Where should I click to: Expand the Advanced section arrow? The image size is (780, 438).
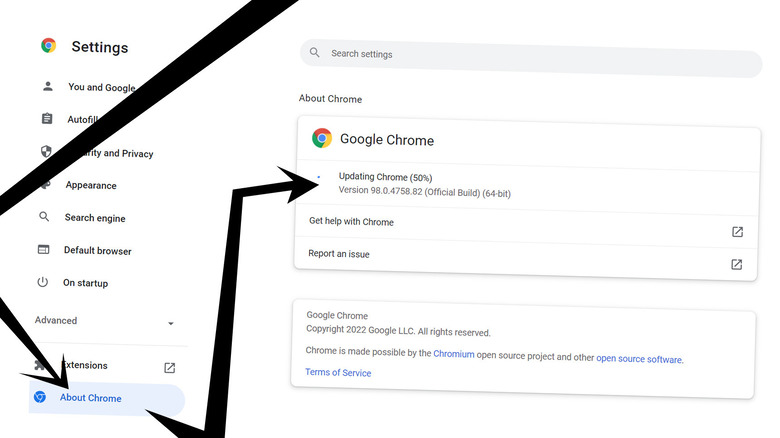pos(171,324)
